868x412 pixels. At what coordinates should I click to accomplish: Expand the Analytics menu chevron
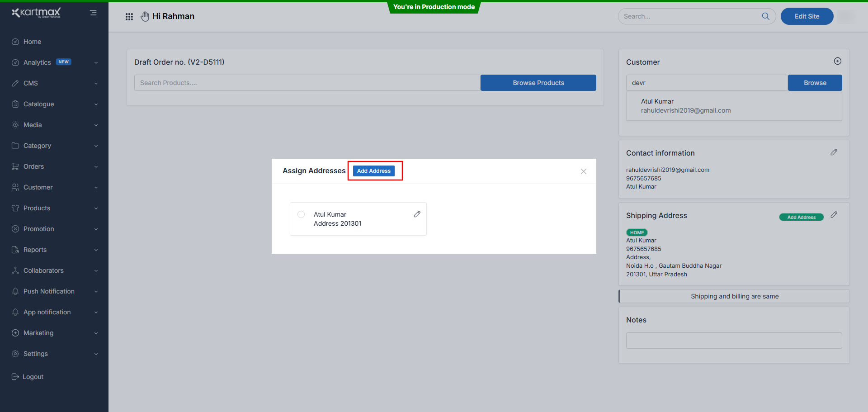96,63
